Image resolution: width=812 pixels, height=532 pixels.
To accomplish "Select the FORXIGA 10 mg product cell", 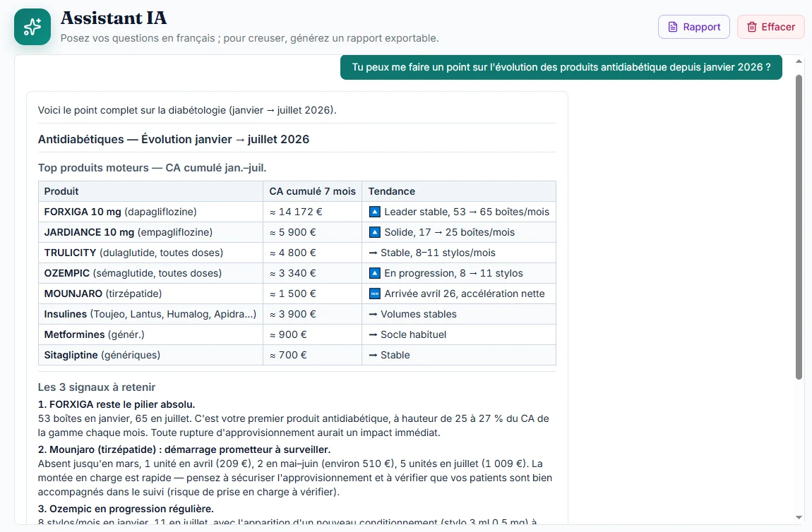I will (x=150, y=212).
